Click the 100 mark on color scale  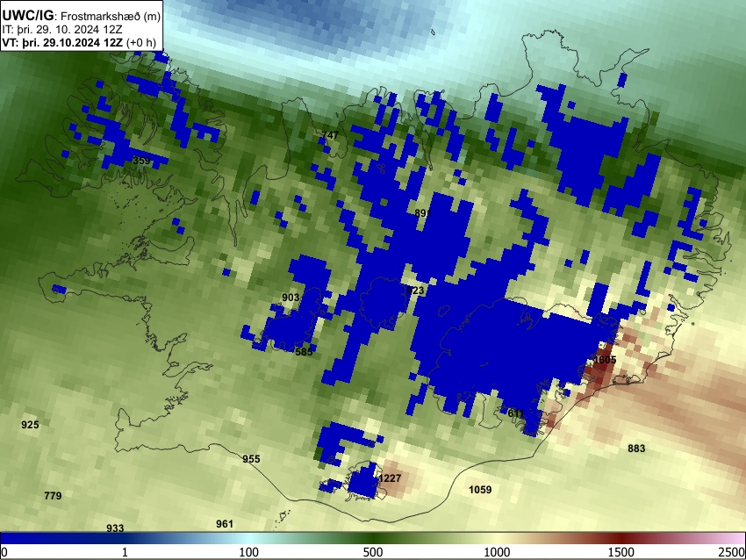tap(249, 552)
